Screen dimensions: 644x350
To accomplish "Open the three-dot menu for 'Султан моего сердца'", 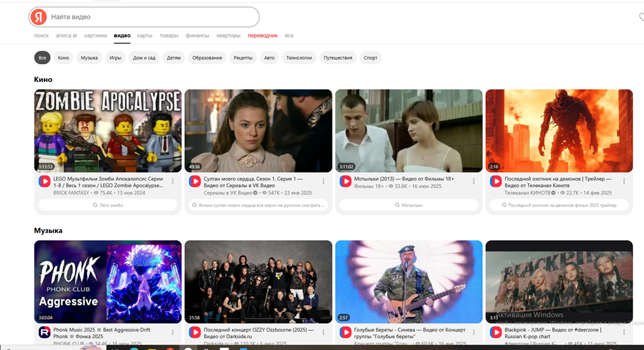I will (323, 181).
